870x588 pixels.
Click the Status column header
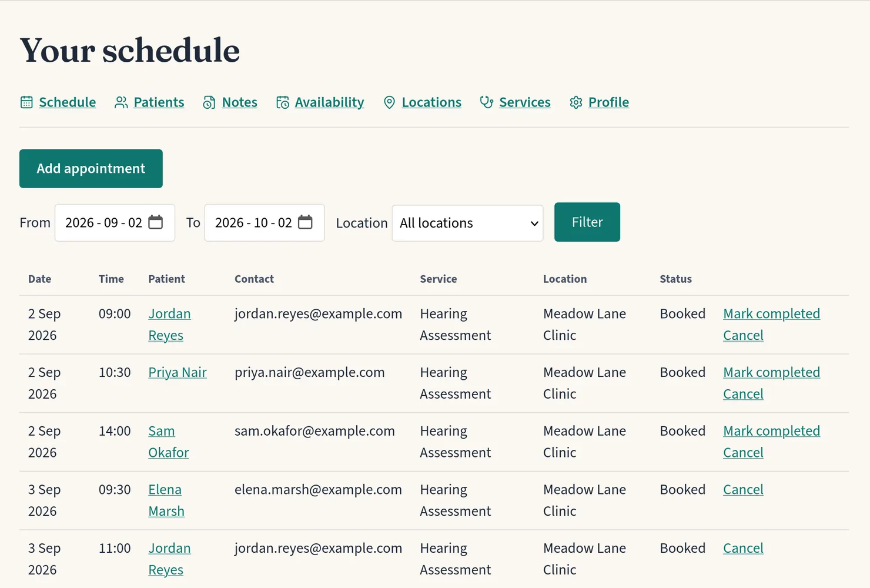pos(675,279)
